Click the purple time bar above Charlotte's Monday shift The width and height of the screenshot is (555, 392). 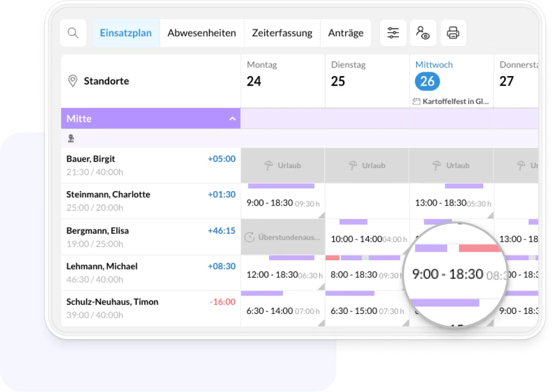tap(281, 186)
